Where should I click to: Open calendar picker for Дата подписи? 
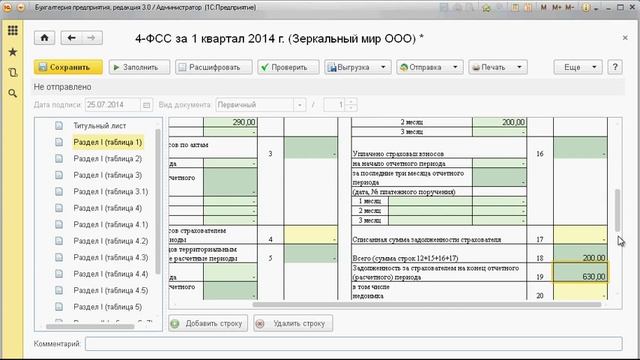click(x=147, y=105)
